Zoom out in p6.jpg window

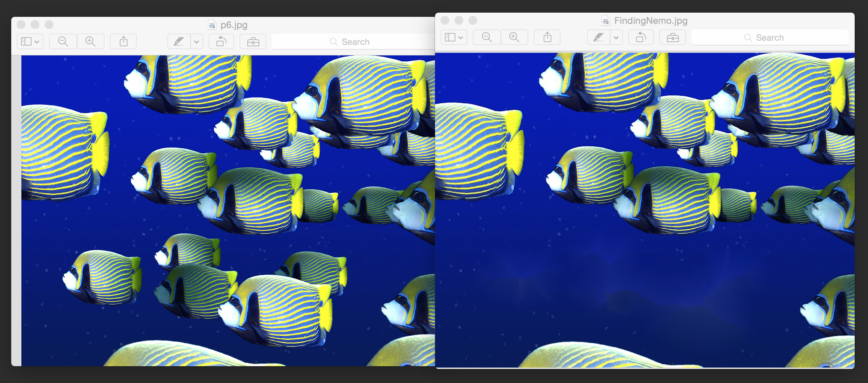63,42
